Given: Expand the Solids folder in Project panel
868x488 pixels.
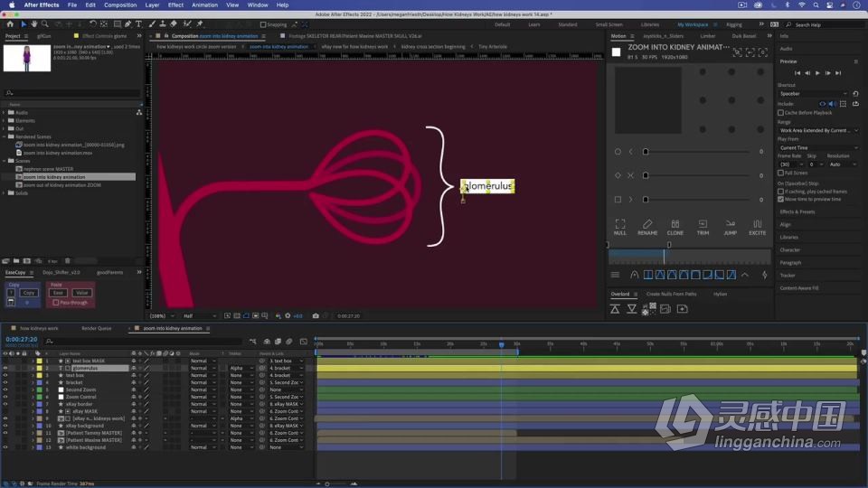Looking at the screenshot, I should 4,193.
